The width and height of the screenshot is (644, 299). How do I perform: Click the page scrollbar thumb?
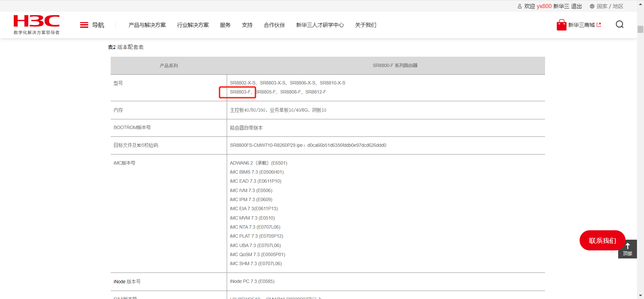coord(640,29)
